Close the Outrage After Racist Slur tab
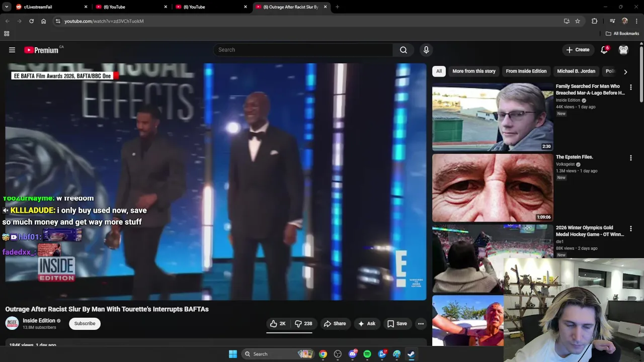The height and width of the screenshot is (362, 644). (x=325, y=7)
